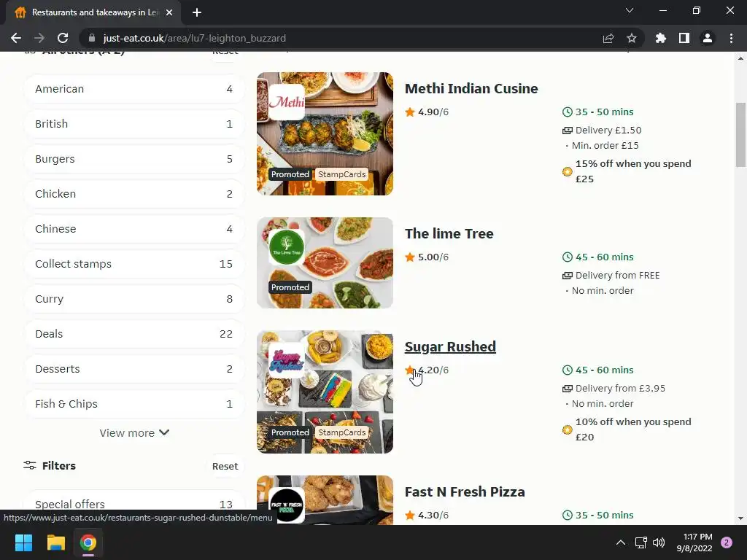Click the page vertical scrollbar thumb
The height and width of the screenshot is (560, 747).
[x=740, y=135]
